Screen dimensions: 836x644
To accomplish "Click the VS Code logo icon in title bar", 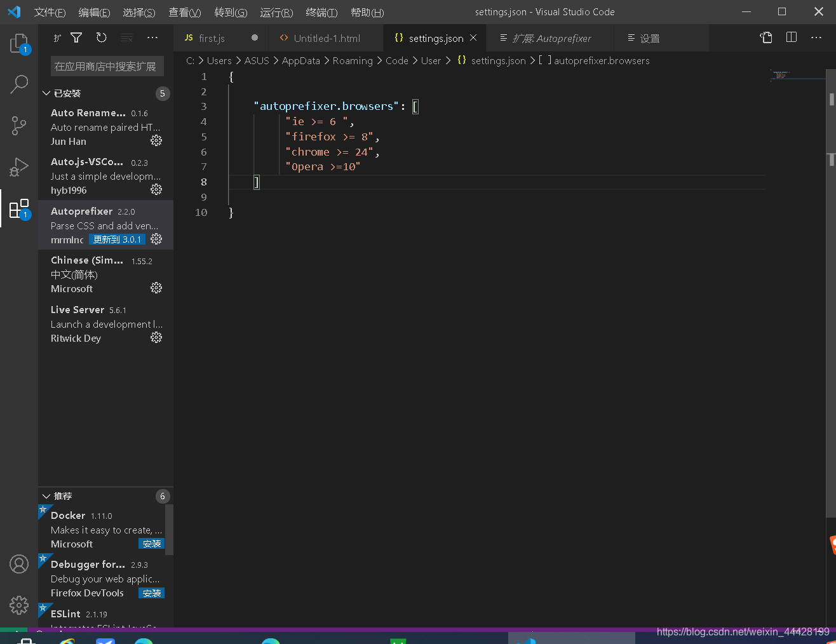I will [14, 12].
